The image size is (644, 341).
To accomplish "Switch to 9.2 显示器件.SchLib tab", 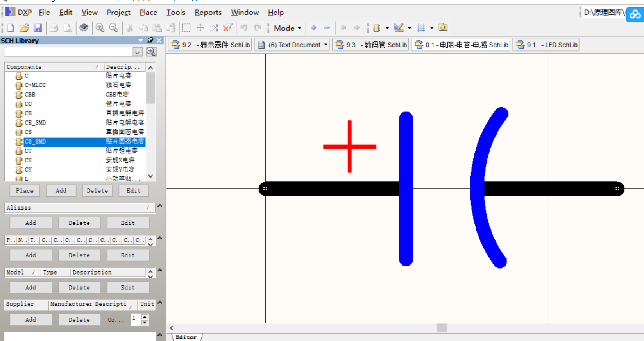I will click(x=210, y=45).
